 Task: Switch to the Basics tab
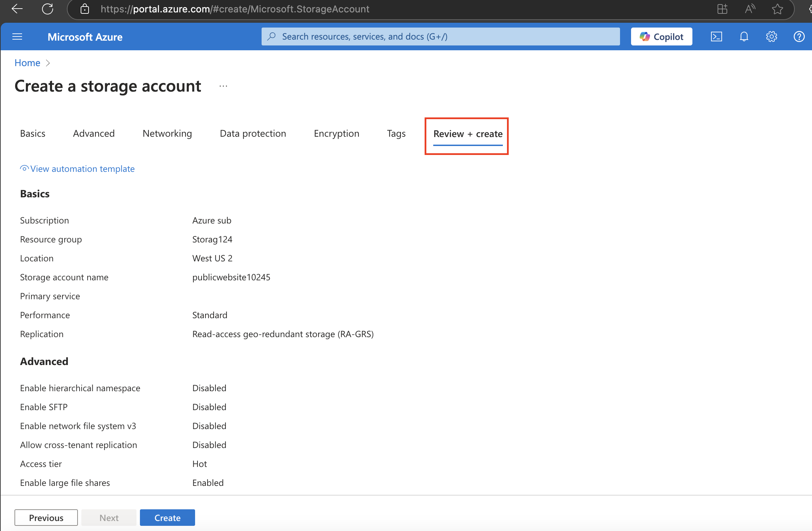point(33,134)
